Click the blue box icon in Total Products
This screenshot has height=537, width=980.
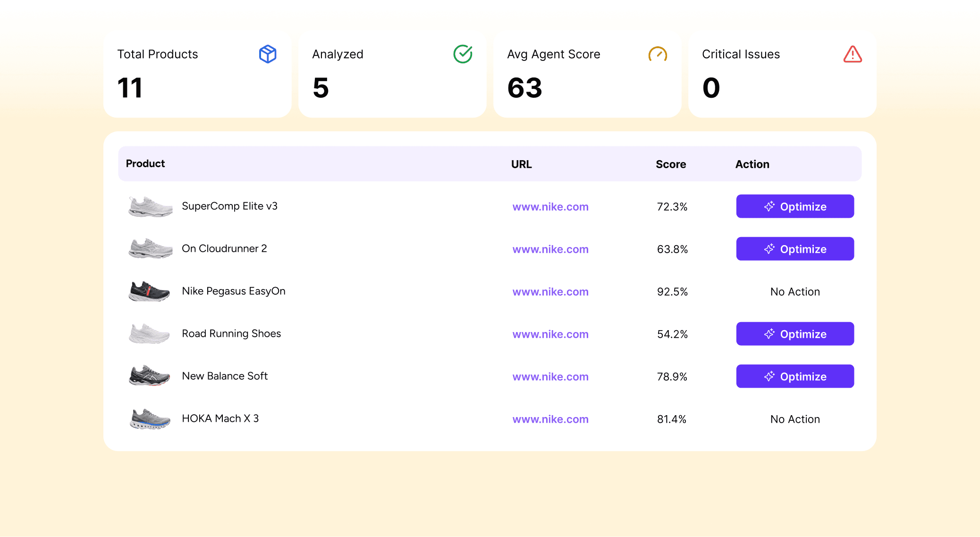pos(268,54)
